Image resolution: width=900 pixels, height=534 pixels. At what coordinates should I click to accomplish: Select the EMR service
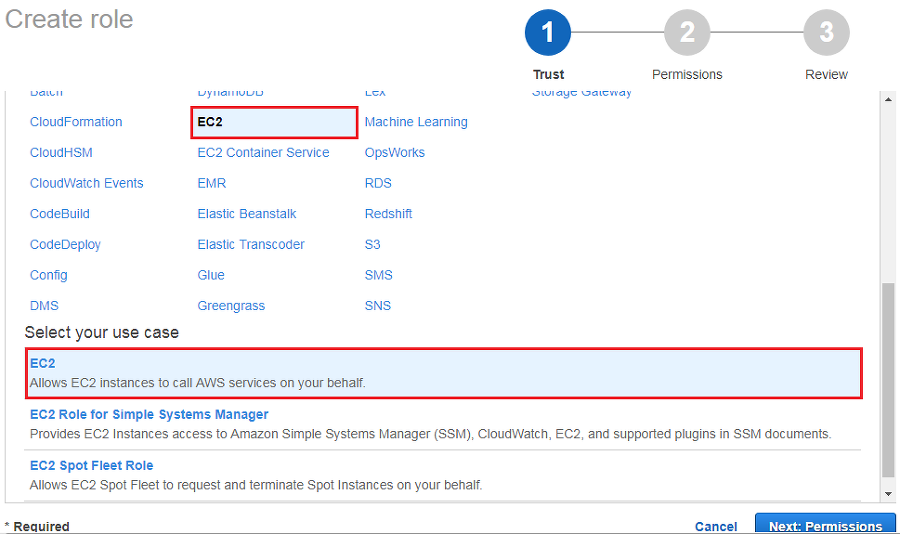click(212, 183)
